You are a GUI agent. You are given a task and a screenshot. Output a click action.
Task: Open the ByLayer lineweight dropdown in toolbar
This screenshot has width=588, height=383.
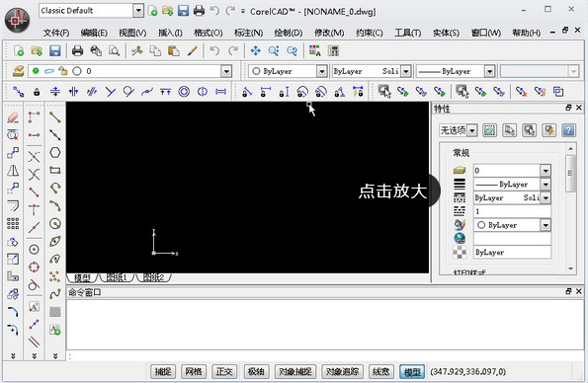pos(489,71)
